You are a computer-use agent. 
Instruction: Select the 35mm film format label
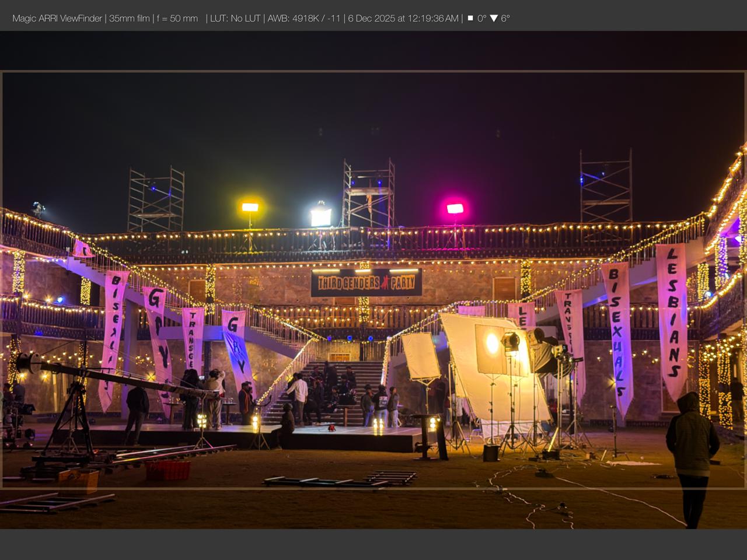click(x=130, y=18)
